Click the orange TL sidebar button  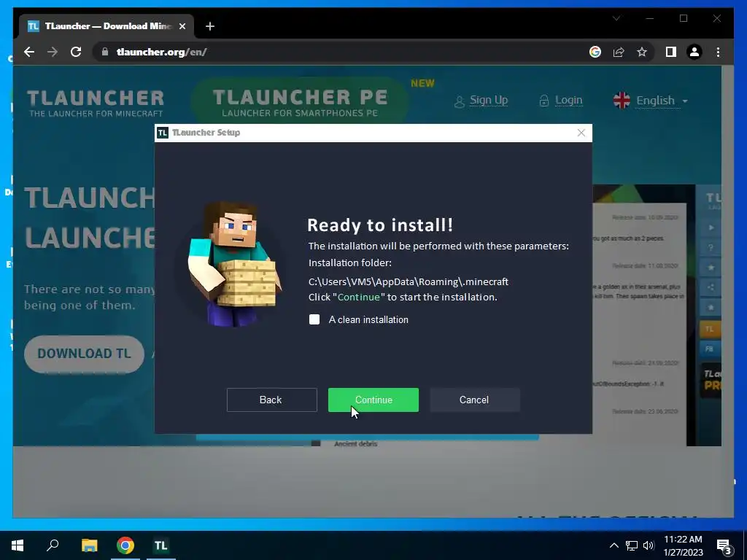click(710, 329)
